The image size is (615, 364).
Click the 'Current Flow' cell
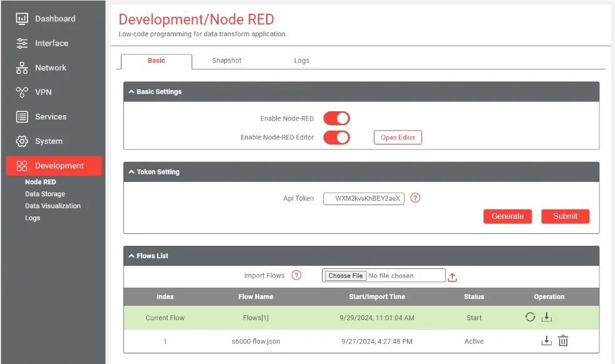(x=165, y=318)
